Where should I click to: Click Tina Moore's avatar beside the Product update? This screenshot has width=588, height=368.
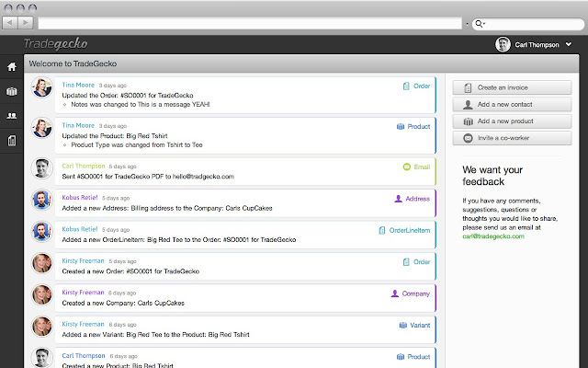point(41,128)
